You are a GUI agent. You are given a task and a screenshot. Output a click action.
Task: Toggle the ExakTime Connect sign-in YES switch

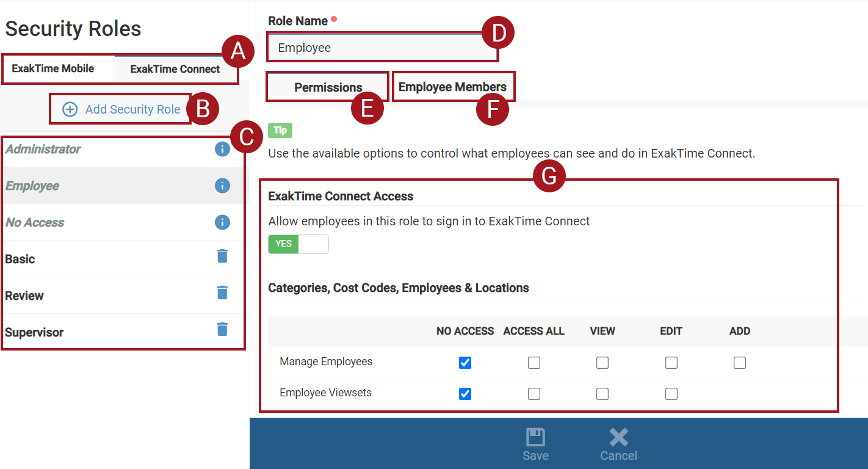pos(298,244)
